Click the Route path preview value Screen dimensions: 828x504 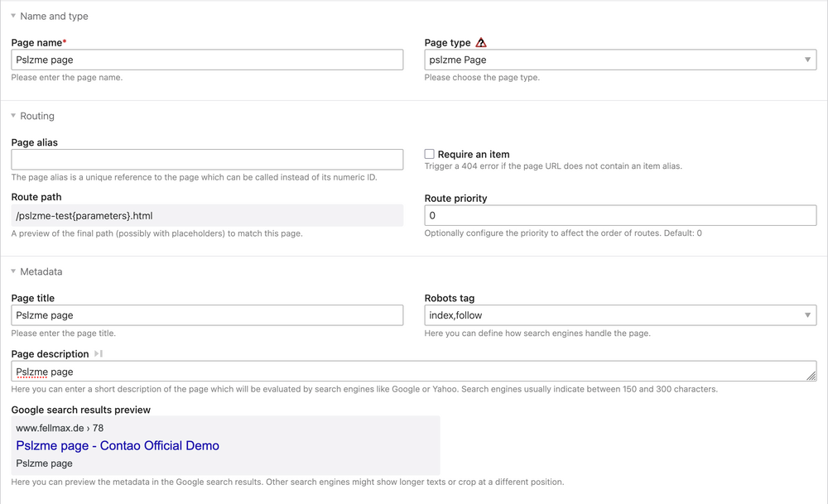tap(207, 215)
